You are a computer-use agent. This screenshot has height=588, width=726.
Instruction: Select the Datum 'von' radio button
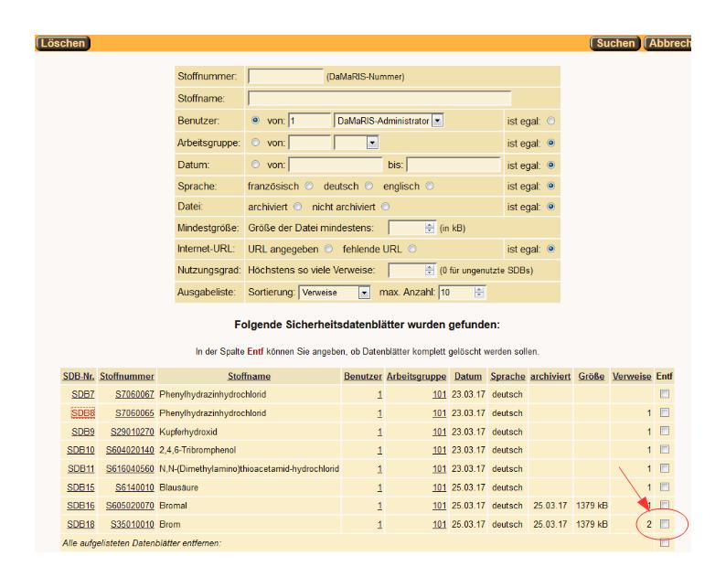tap(255, 165)
